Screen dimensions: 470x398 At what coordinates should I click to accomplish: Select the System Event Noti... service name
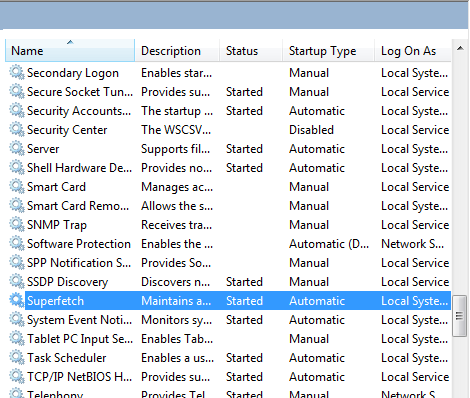coord(79,320)
